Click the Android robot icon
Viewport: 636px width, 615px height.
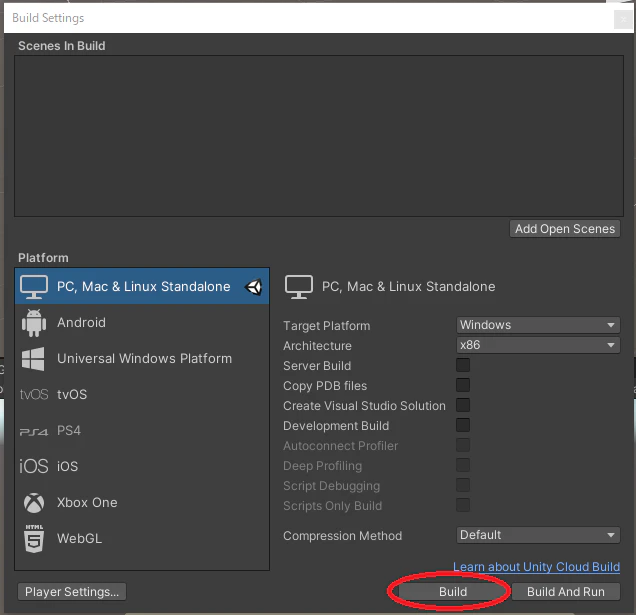(x=34, y=323)
